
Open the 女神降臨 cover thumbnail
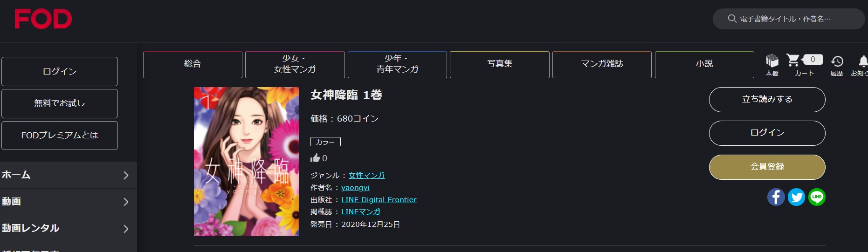[x=246, y=162]
